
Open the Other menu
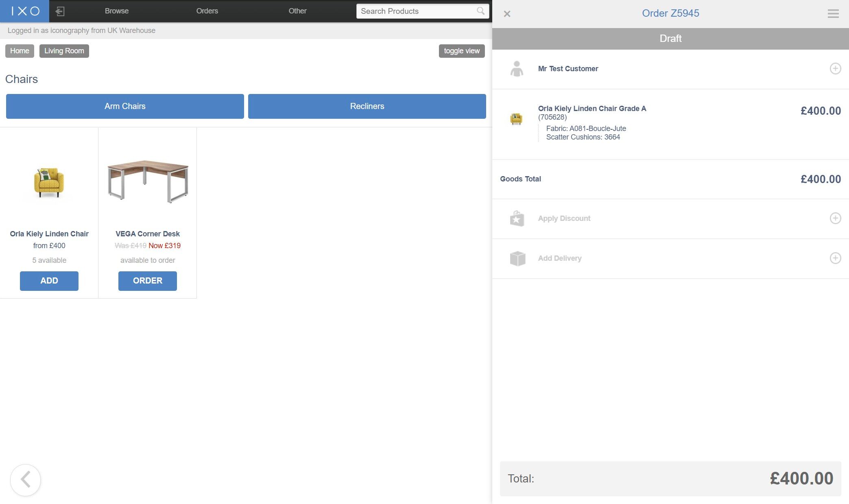pyautogui.click(x=297, y=11)
